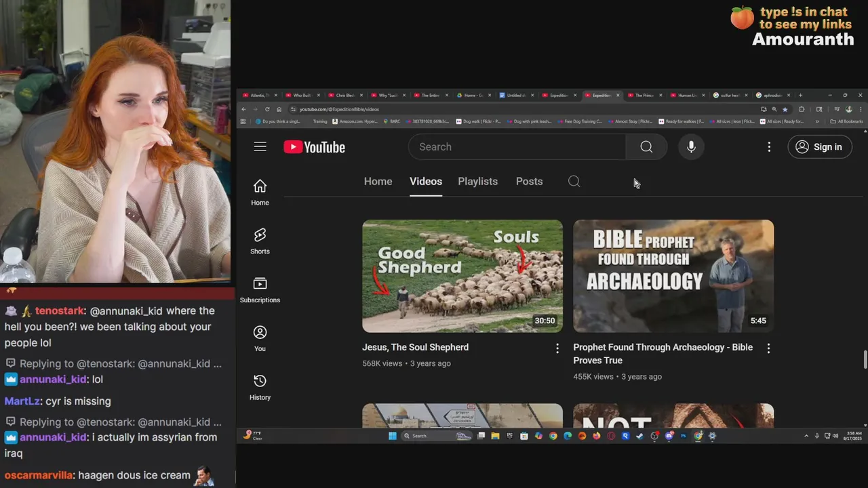The image size is (868, 488).
Task: Open the Good Shepherd video thumbnail
Action: pos(462,276)
